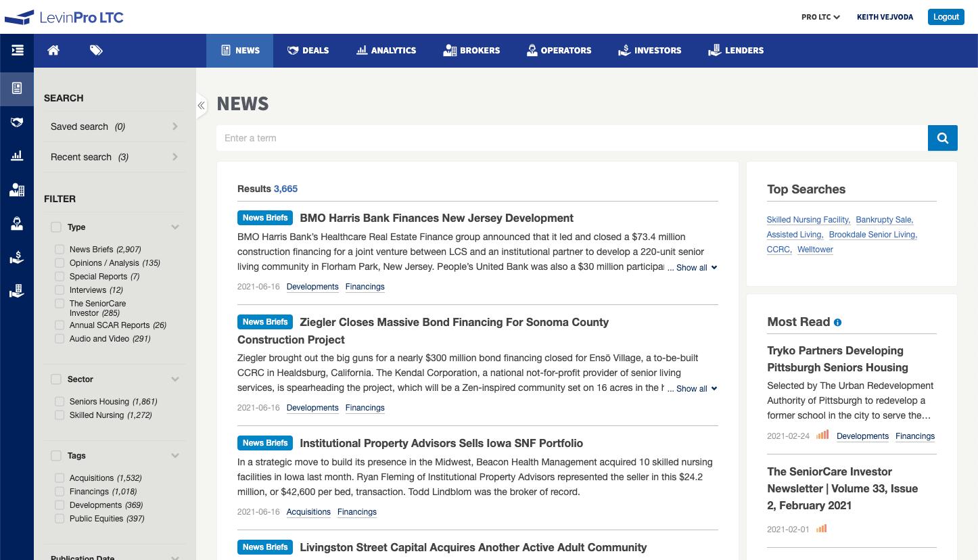Check the Skilled Nursing sector checkbox

(60, 415)
